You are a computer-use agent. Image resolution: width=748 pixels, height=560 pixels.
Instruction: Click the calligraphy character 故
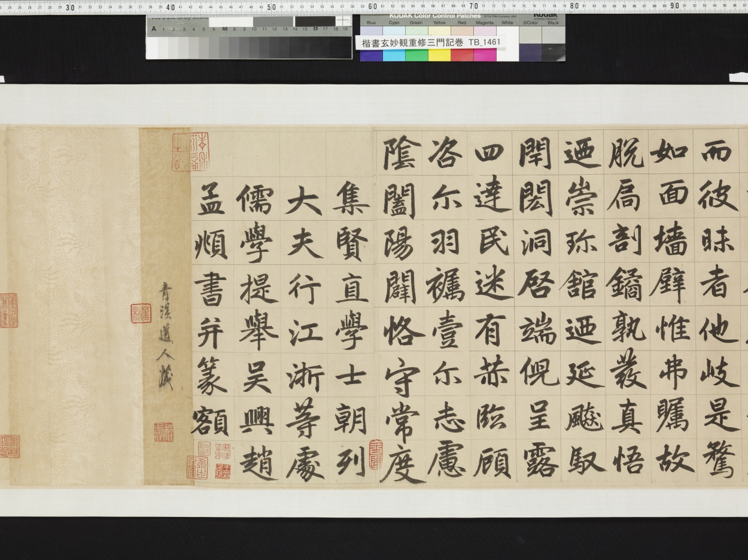coord(676,460)
